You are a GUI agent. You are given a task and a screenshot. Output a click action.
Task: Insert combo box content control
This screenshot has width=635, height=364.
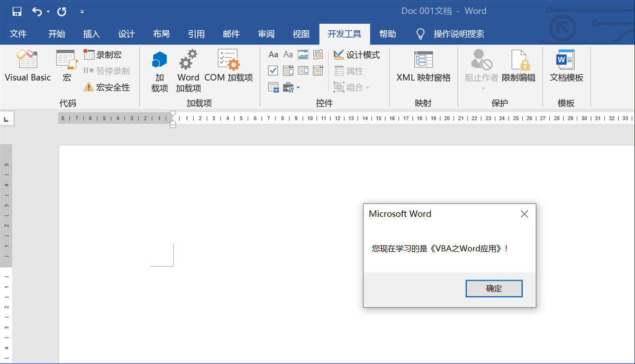(288, 70)
